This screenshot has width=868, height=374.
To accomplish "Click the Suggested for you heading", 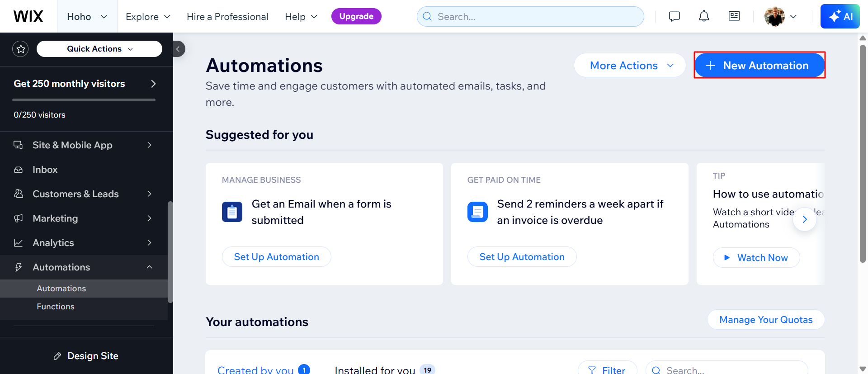I will pyautogui.click(x=259, y=135).
